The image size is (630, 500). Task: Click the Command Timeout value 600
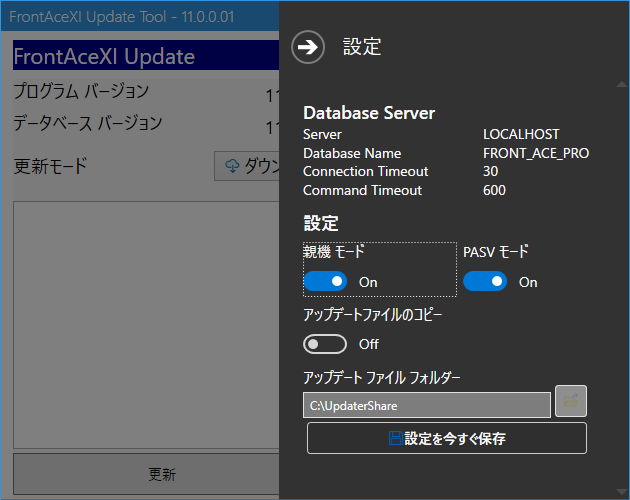(x=494, y=190)
